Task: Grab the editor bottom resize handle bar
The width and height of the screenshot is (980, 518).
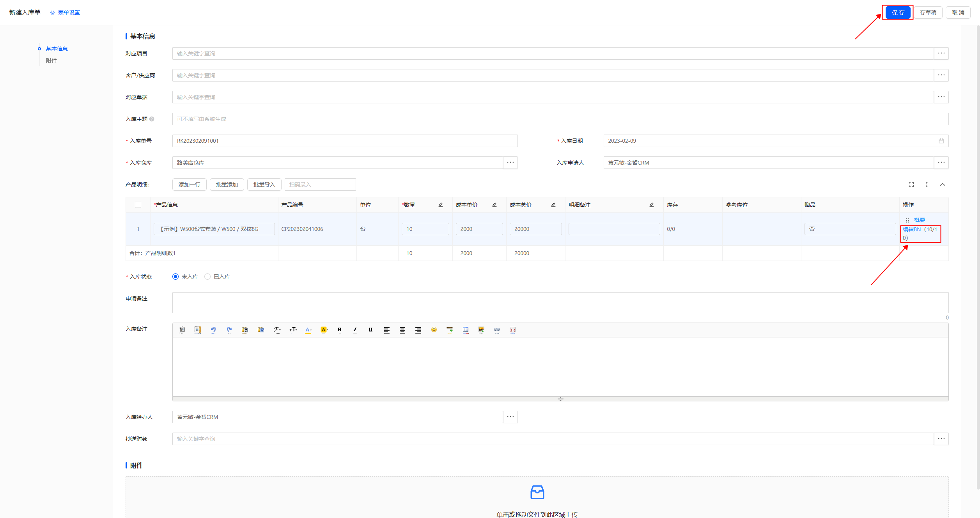Action: 560,399
